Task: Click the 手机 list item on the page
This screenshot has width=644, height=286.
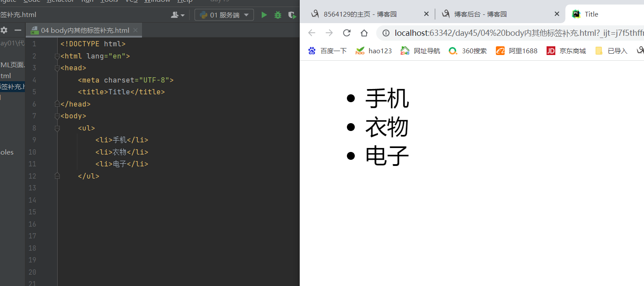Action: 387,98
